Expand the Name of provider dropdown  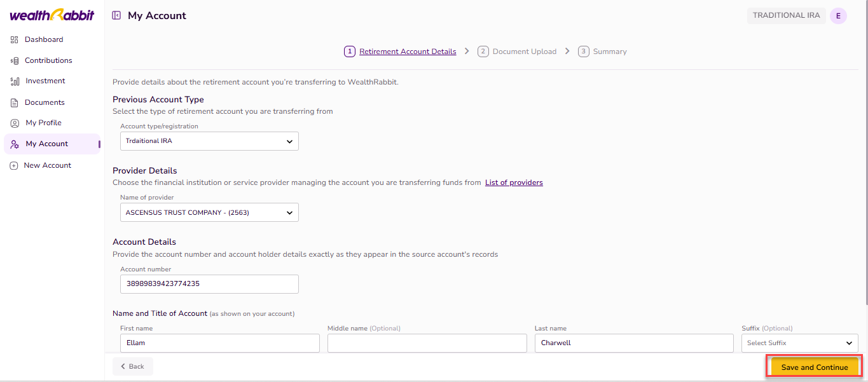pyautogui.click(x=209, y=212)
